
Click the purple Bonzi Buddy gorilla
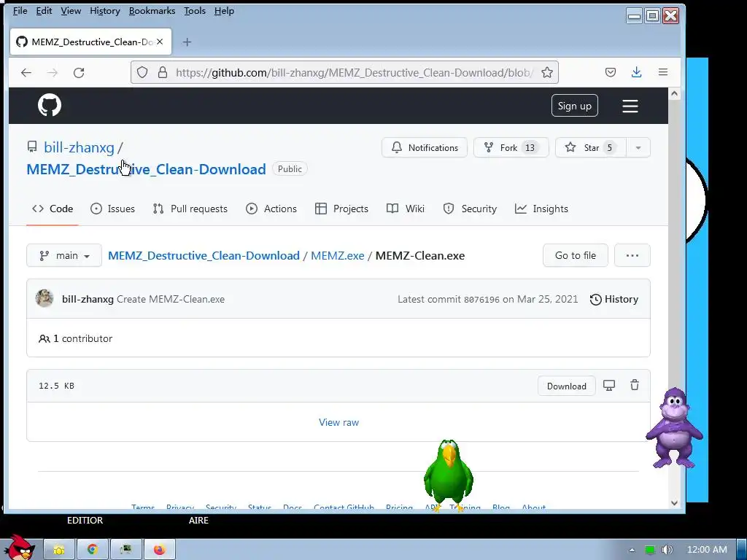674,427
